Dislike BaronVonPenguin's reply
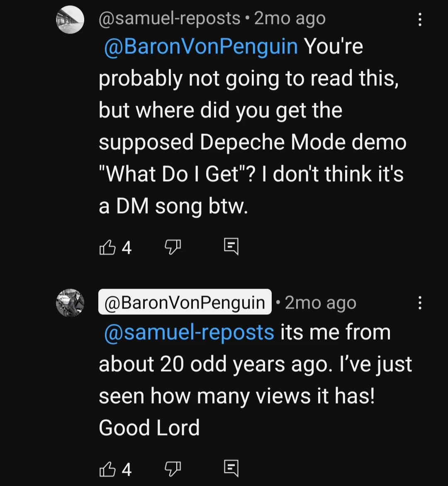 pyautogui.click(x=173, y=469)
